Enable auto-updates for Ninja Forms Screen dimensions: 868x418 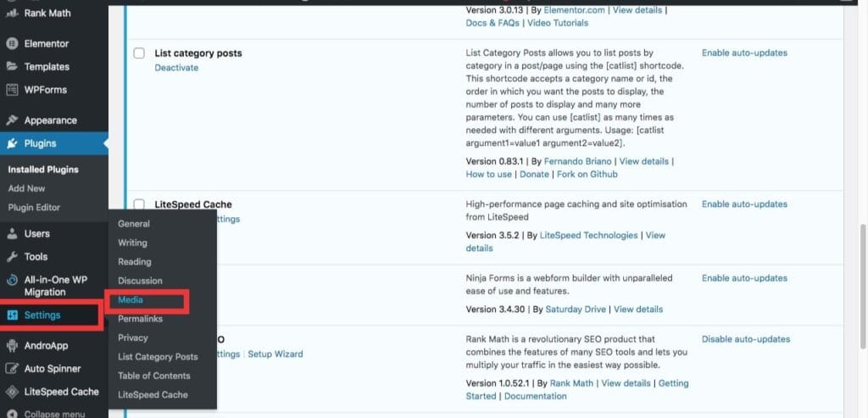[x=744, y=278]
